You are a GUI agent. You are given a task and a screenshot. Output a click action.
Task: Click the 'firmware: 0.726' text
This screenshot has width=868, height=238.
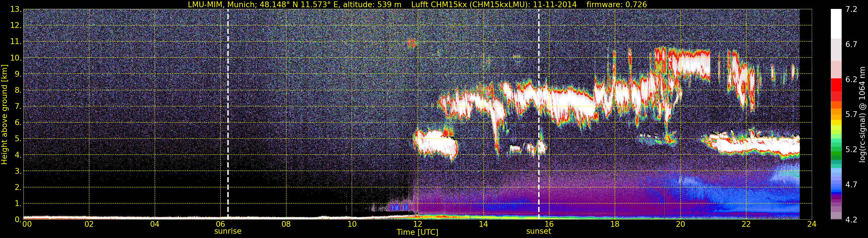(x=616, y=4)
